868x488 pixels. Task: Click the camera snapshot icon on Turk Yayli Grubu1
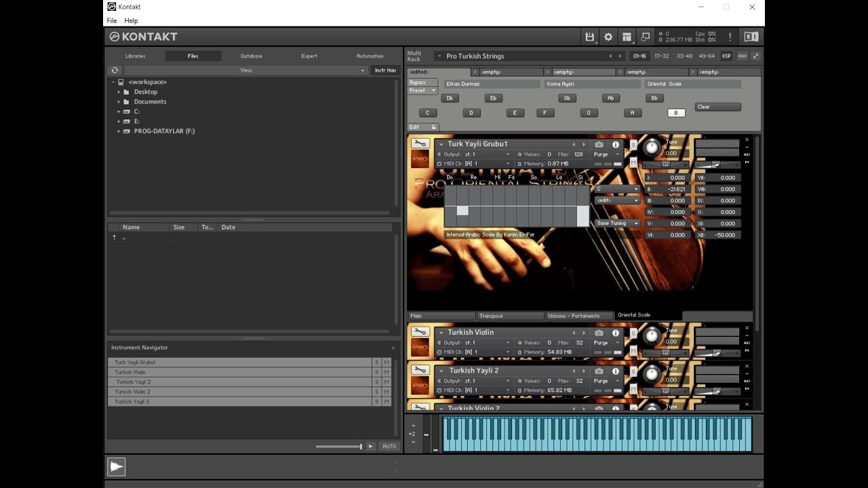click(599, 144)
